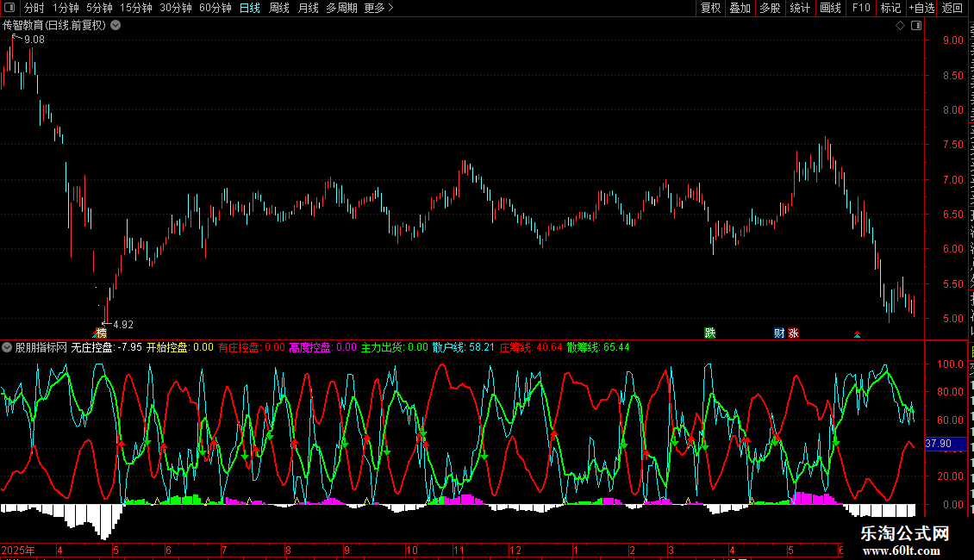
Task: Click 返回 to go back
Action: pos(952,8)
